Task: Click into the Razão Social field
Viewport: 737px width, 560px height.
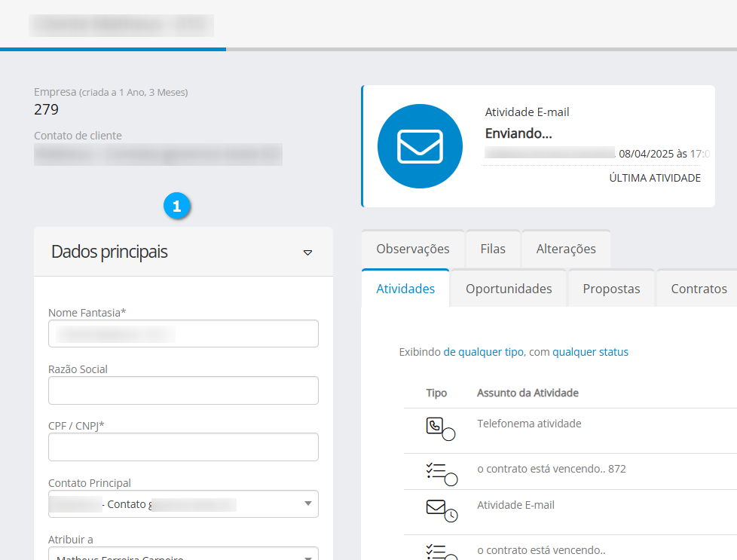Action: (x=183, y=390)
